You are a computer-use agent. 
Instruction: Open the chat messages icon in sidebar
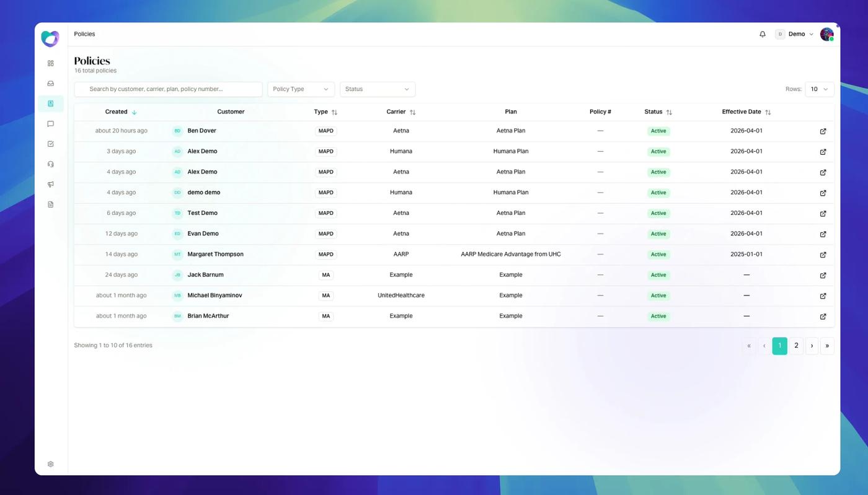[x=50, y=123]
